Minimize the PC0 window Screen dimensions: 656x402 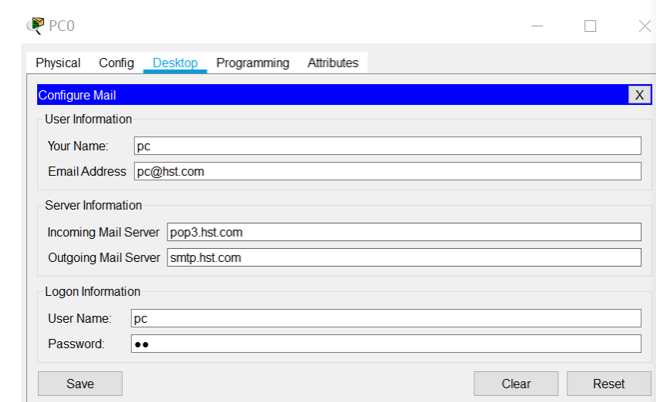[x=537, y=26]
